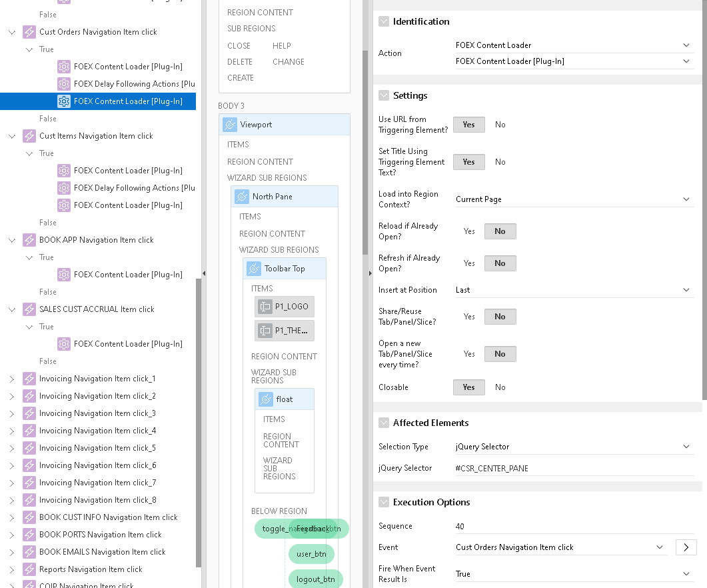Select BOOK PORTS Navigation Item click in tree
This screenshot has width=707, height=588.
100,535
